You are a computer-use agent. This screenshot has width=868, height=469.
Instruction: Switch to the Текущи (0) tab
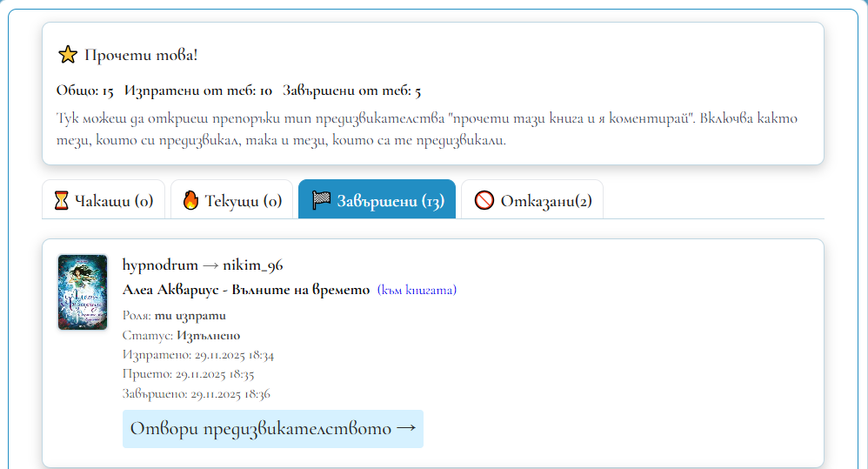[x=232, y=199]
